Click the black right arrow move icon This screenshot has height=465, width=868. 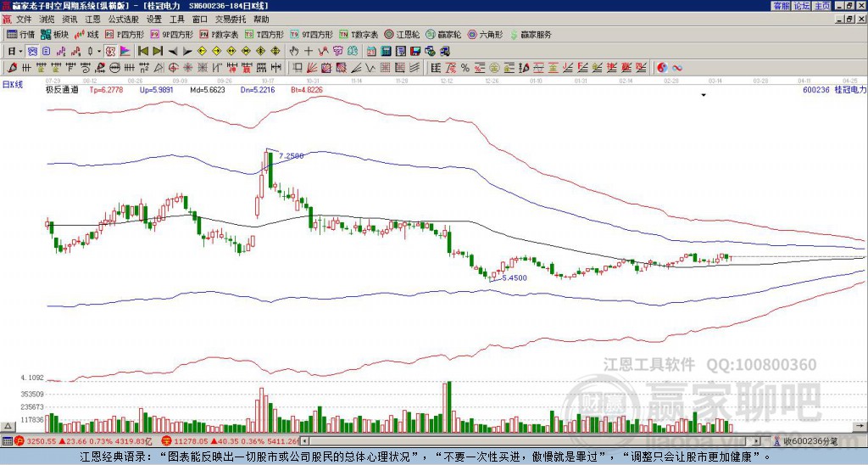pyautogui.click(x=187, y=52)
